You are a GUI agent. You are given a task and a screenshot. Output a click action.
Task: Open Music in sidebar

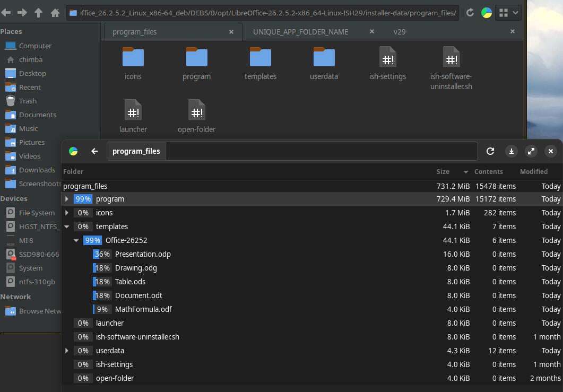(28, 128)
